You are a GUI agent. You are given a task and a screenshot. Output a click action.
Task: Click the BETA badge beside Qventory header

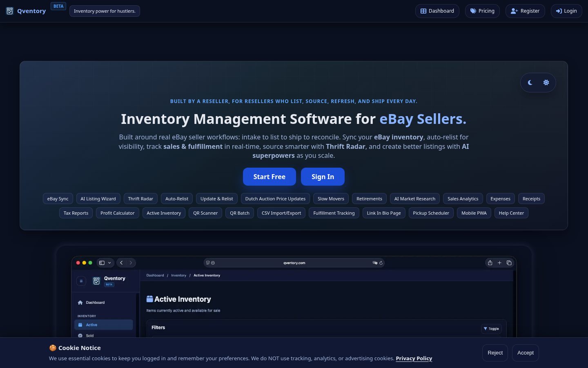point(58,6)
